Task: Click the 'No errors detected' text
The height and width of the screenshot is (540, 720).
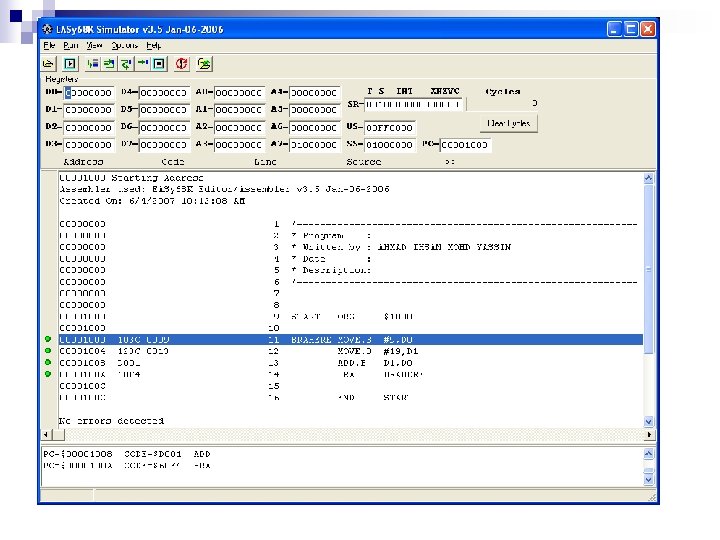Action: click(111, 421)
